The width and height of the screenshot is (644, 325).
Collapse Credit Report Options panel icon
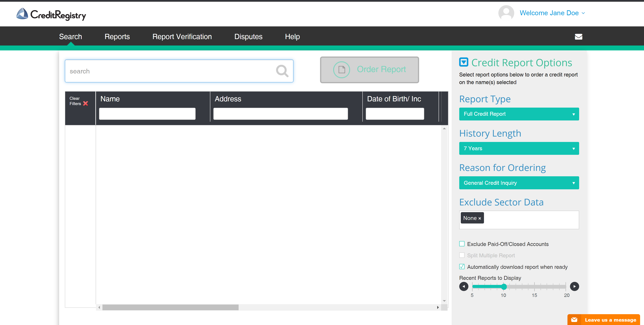click(463, 62)
